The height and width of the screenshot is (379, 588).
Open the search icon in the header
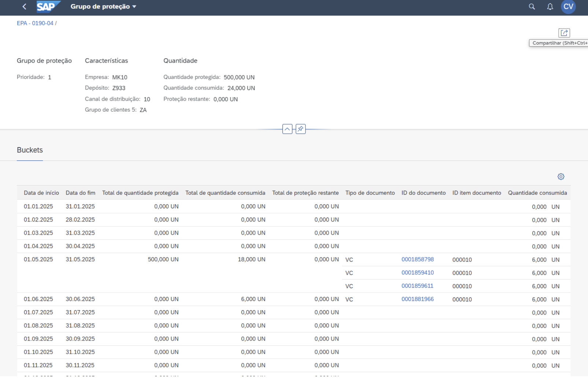(x=532, y=7)
